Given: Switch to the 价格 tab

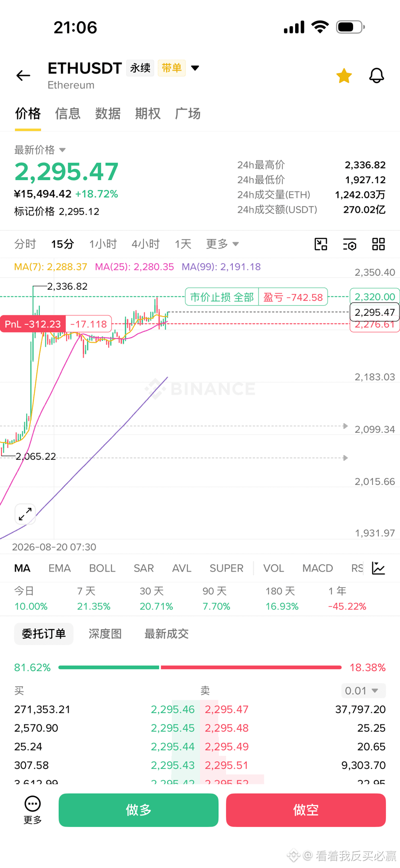Looking at the screenshot, I should (x=28, y=114).
